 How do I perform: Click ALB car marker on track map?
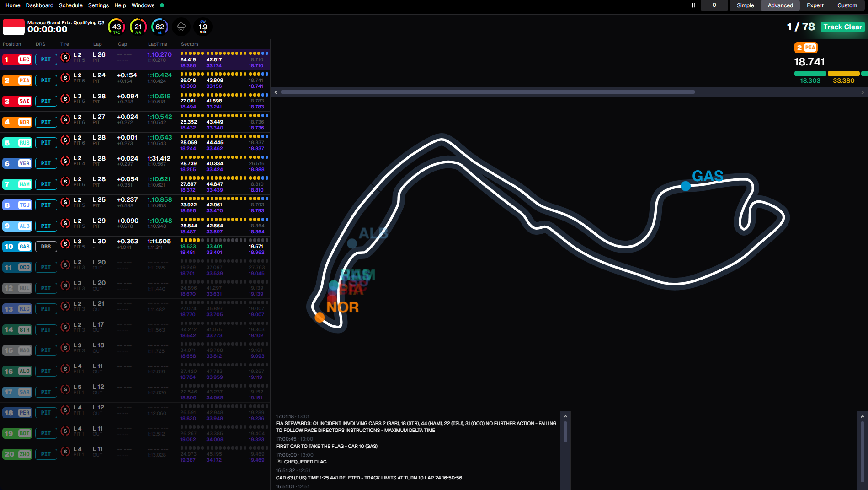352,243
